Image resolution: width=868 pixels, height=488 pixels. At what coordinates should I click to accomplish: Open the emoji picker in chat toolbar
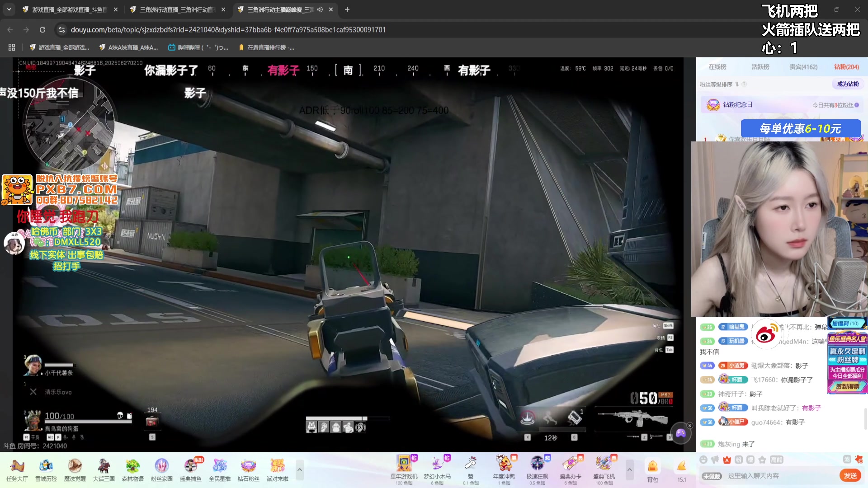[703, 460]
